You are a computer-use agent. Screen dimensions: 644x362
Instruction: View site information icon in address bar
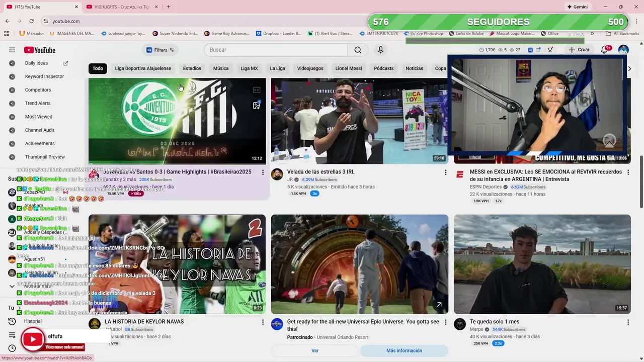(46, 21)
